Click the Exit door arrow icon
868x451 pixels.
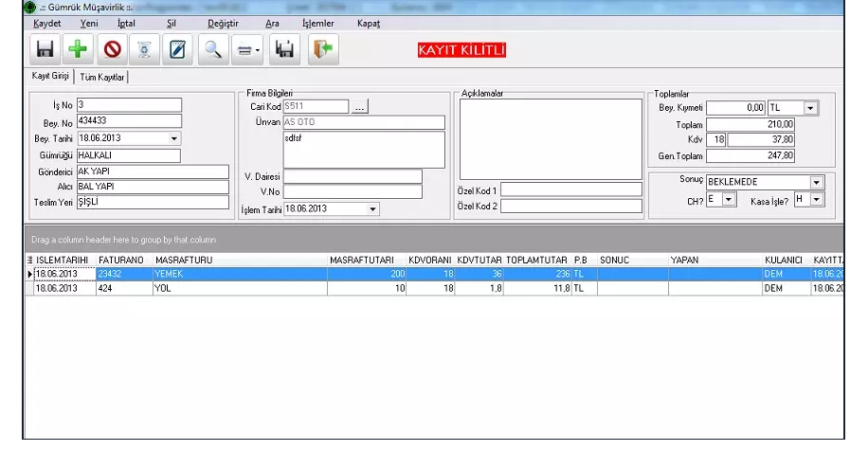click(324, 50)
